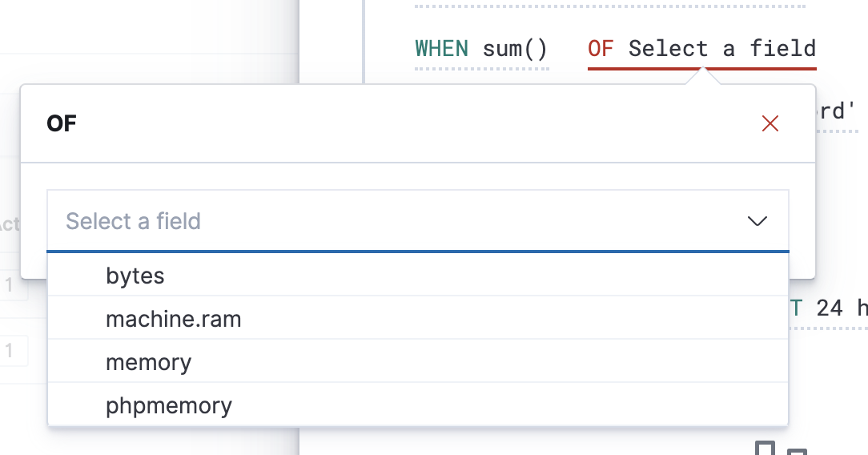This screenshot has width=868, height=455.
Task: Click the red-underlined 'Select a field' expression
Action: [x=721, y=49]
